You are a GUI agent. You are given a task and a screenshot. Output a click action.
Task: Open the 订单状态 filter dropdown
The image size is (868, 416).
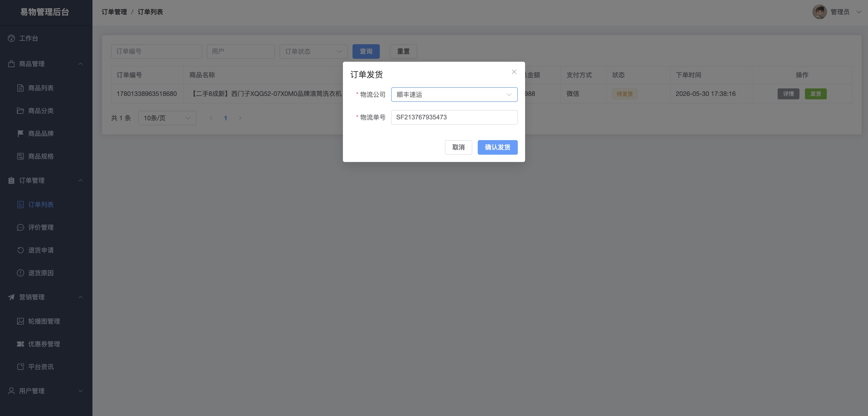pos(313,51)
